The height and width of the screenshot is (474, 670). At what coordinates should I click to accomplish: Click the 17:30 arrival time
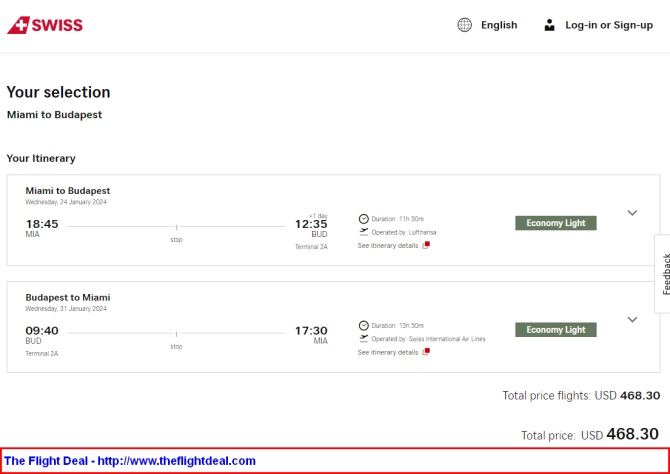311,331
